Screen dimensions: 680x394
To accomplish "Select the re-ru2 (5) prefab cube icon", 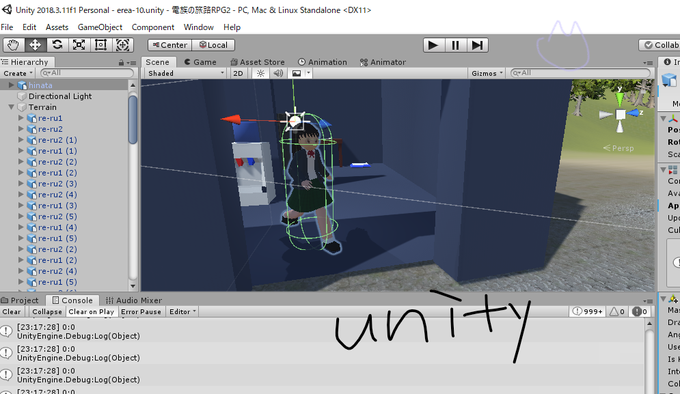I will coord(31,216).
